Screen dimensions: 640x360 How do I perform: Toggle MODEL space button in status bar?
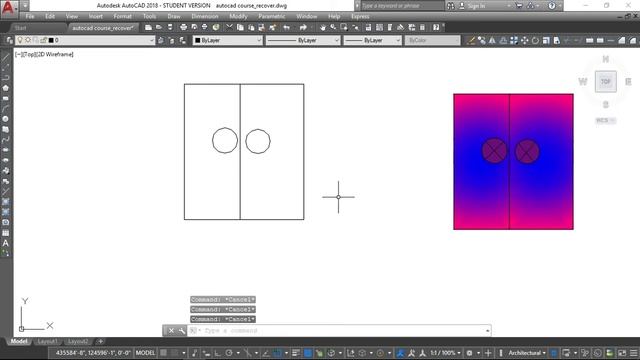(145, 353)
